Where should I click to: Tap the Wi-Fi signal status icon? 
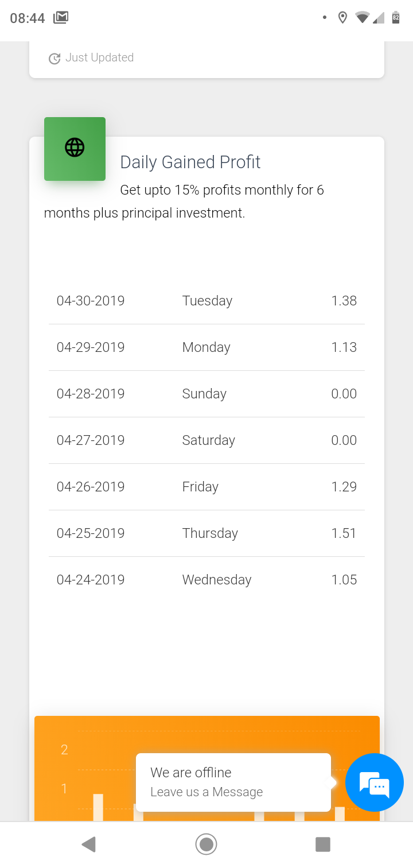pos(361,18)
